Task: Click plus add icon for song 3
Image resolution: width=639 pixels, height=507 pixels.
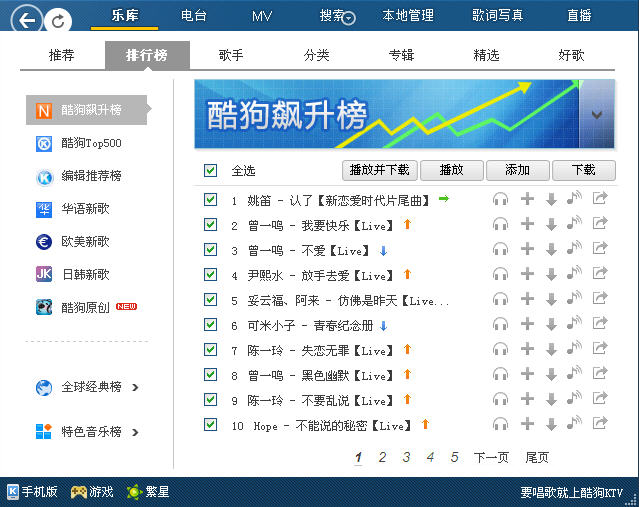Action: (527, 250)
